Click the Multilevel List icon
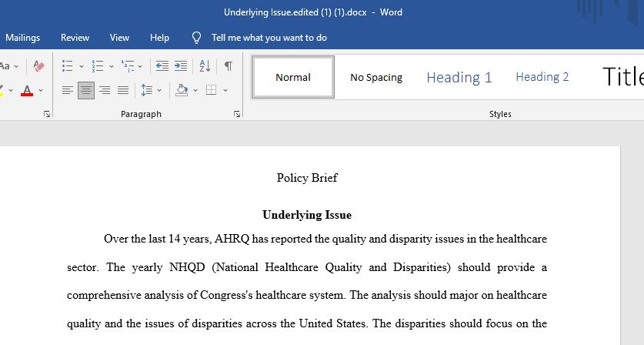This screenshot has width=644, height=345. tap(127, 65)
